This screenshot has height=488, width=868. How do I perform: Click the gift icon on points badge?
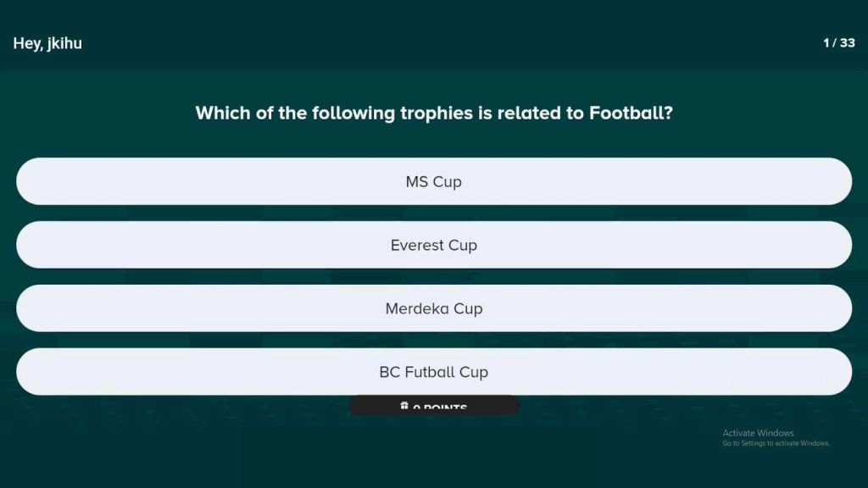click(404, 406)
